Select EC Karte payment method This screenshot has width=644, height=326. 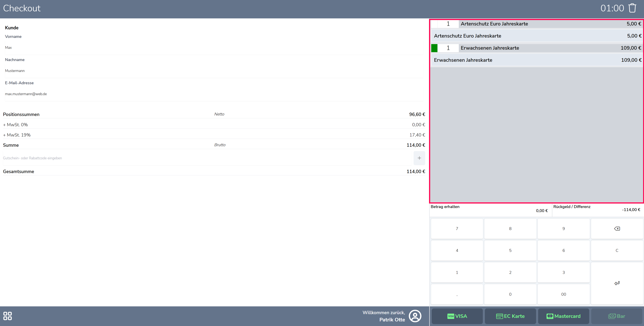(x=510, y=316)
